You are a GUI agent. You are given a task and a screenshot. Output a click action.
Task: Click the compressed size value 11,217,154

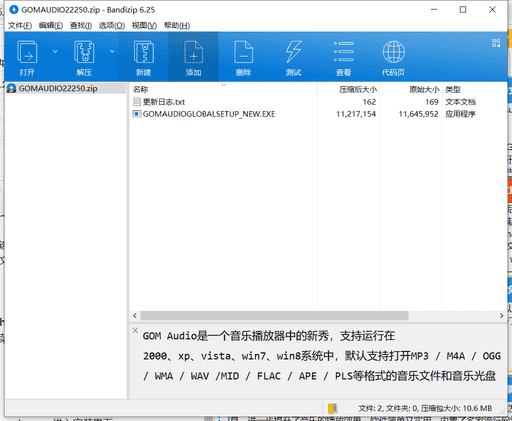(356, 114)
